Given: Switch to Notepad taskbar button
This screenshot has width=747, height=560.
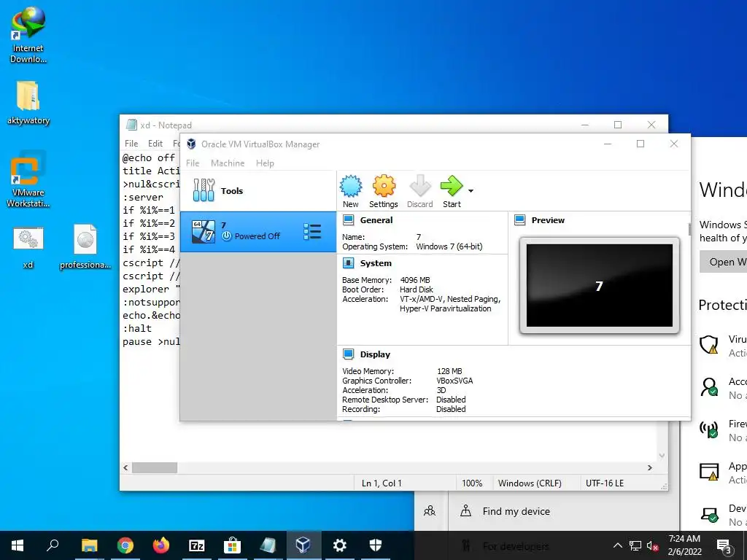Looking at the screenshot, I should [268, 545].
